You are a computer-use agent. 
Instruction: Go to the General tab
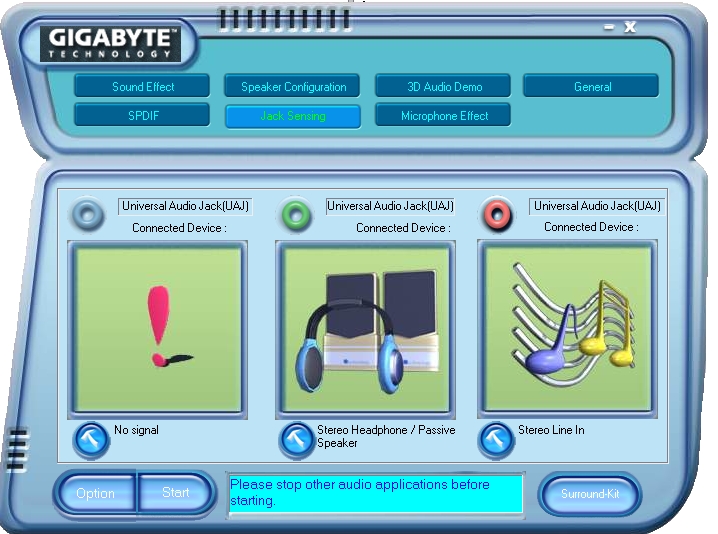[592, 86]
